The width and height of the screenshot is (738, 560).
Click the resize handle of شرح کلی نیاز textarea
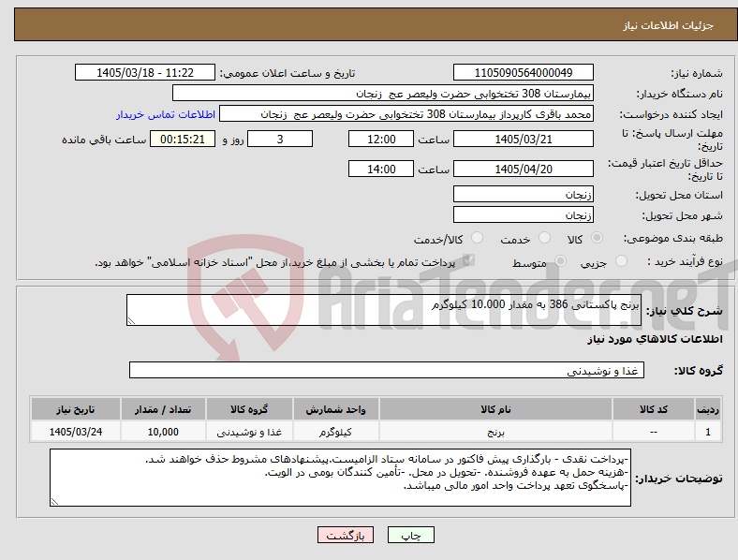pyautogui.click(x=131, y=321)
